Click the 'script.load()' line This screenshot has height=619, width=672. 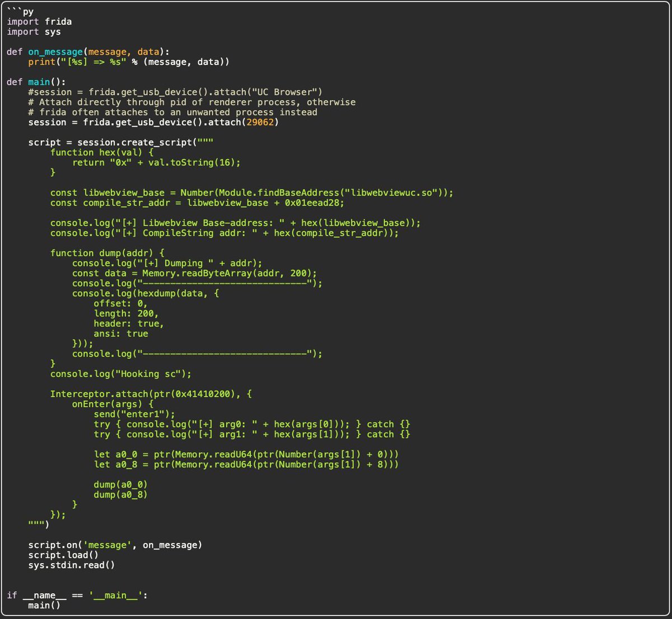(x=64, y=555)
